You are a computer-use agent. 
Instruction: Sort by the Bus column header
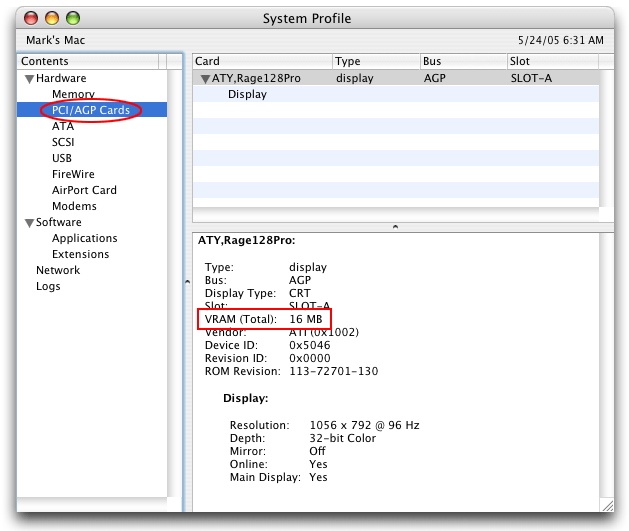pos(463,62)
